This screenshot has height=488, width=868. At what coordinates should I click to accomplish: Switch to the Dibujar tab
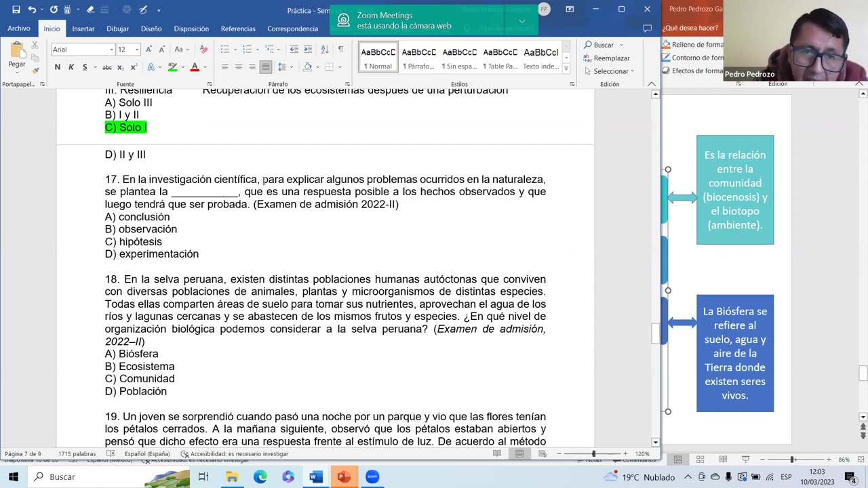[x=117, y=28]
